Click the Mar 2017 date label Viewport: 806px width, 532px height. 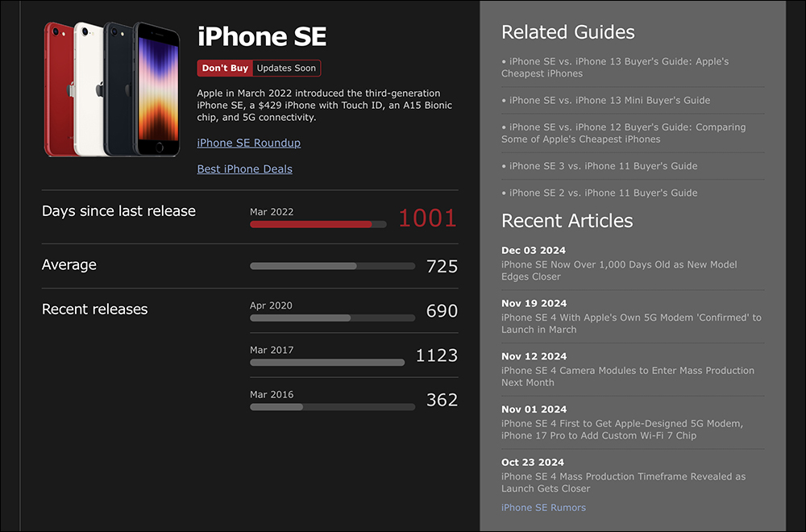(272, 350)
